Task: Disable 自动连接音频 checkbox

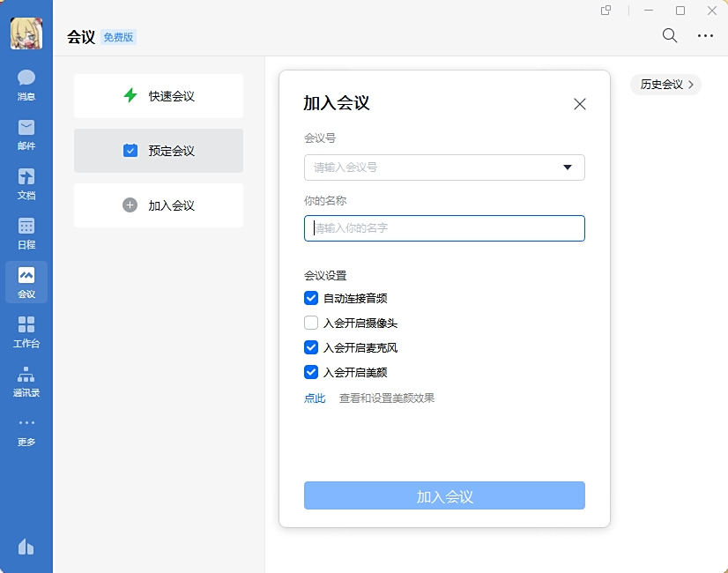Action: pos(311,297)
